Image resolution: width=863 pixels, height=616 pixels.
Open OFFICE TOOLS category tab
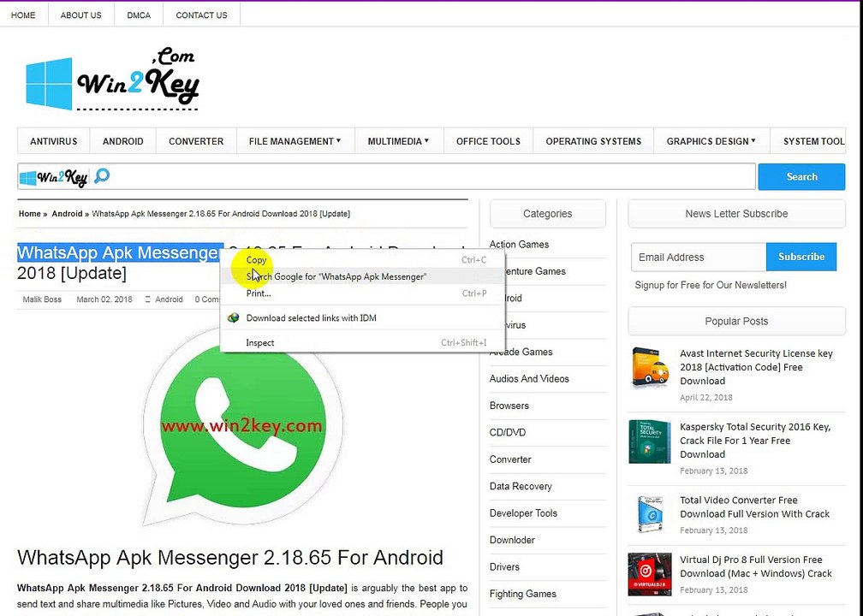coord(488,141)
